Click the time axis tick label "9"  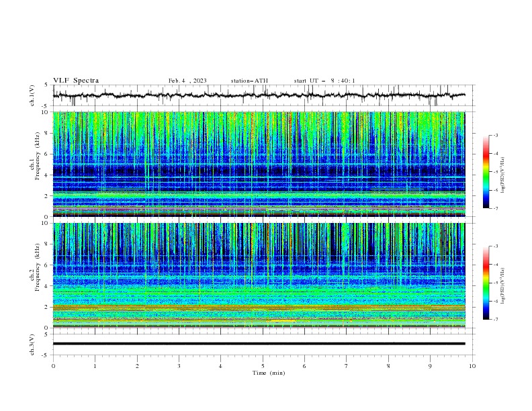[x=430, y=366]
